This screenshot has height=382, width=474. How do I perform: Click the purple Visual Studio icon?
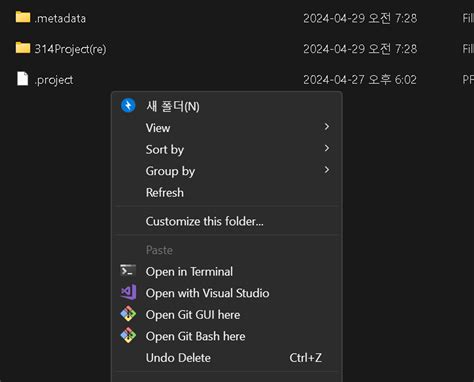tap(128, 292)
